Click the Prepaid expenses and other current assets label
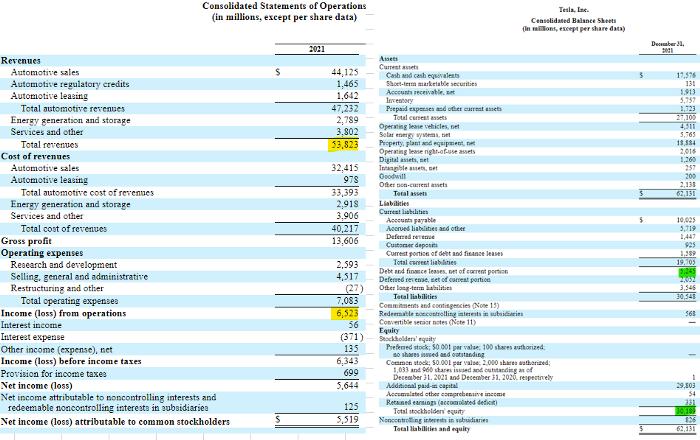The image size is (700, 440). coord(444,109)
